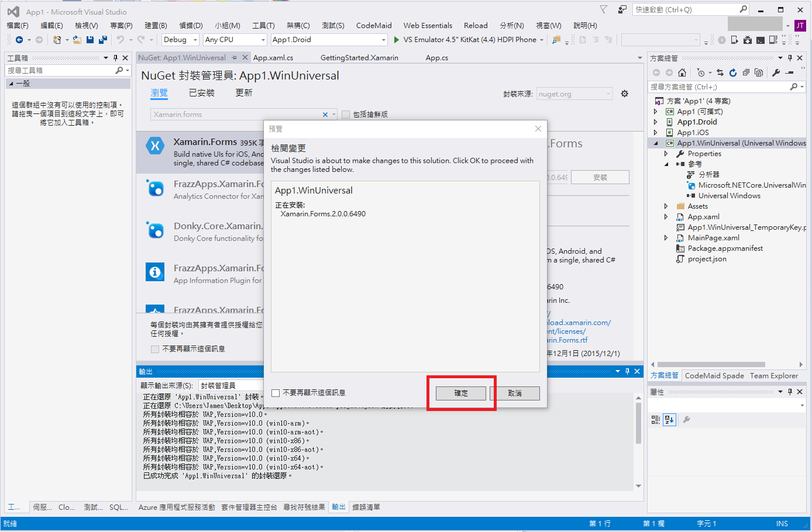Image resolution: width=812 pixels, height=532 pixels.
Task: Expand the MainPage.xaml node
Action: point(666,238)
